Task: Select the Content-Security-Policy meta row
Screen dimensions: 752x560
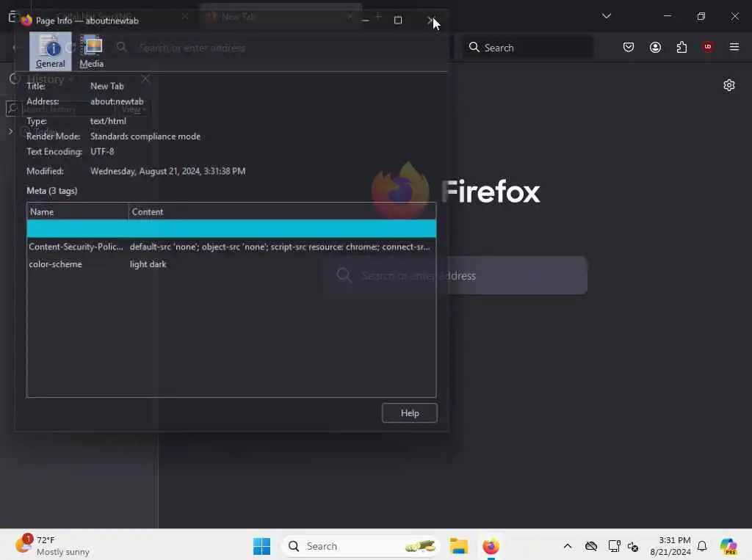Action: pos(231,247)
